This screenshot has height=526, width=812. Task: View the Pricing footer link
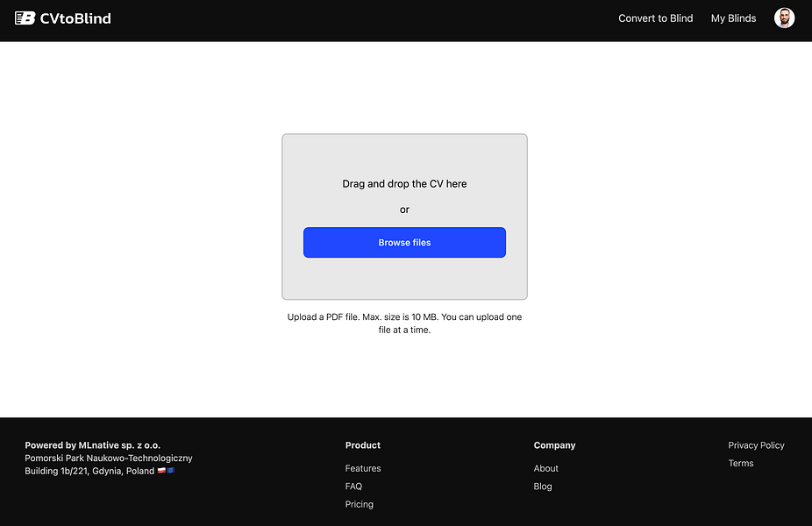pyautogui.click(x=360, y=504)
